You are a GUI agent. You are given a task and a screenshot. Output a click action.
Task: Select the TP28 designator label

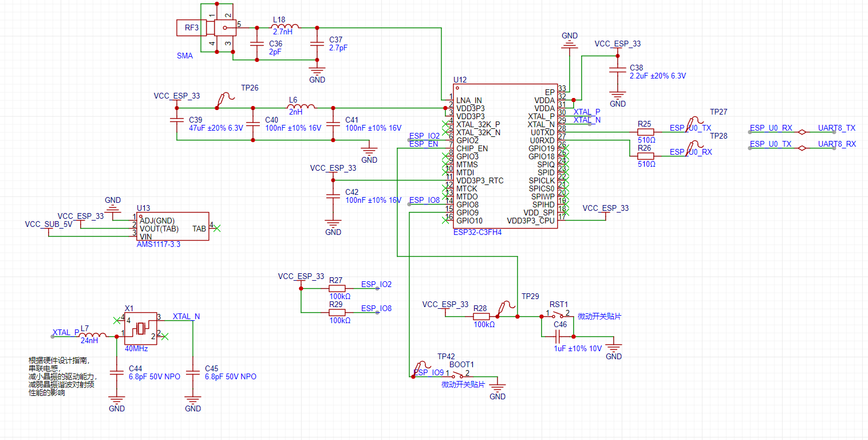pyautogui.click(x=719, y=136)
